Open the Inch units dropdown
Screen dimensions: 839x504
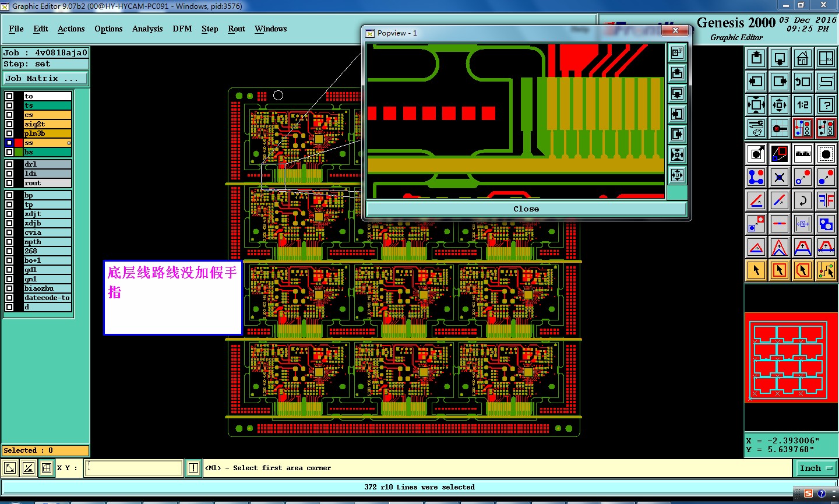point(815,468)
